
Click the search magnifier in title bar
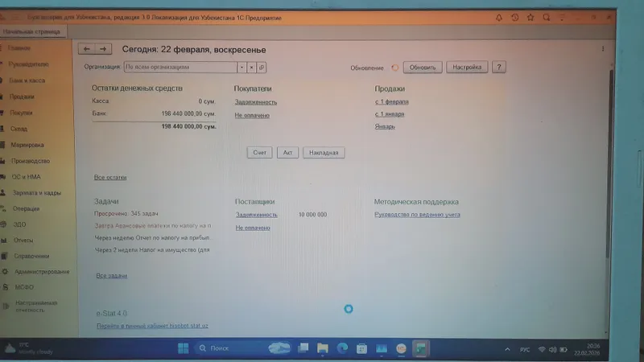tap(547, 18)
